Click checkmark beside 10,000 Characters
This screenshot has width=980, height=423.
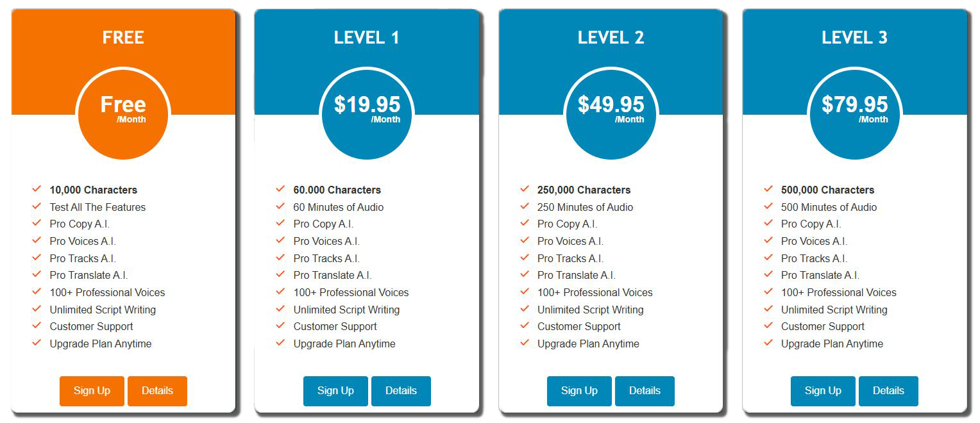click(x=37, y=189)
